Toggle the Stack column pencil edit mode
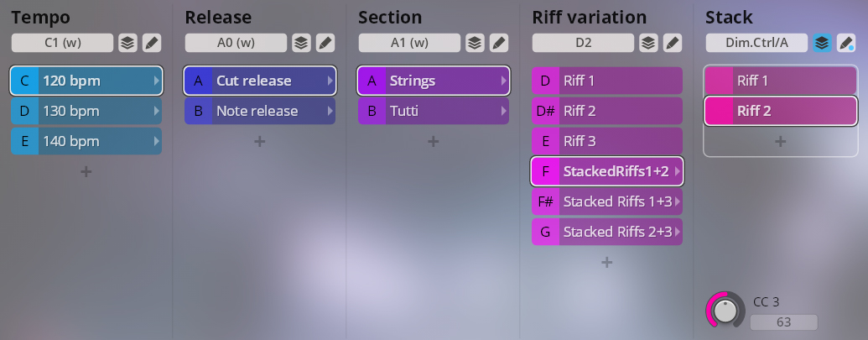Viewport: 868px width, 340px height. (846, 43)
